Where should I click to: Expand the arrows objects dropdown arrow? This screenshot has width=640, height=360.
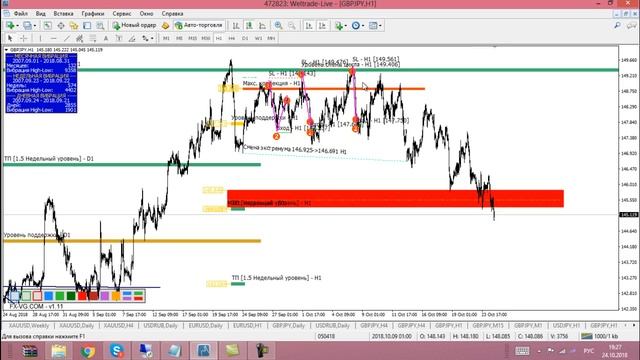pos(152,38)
